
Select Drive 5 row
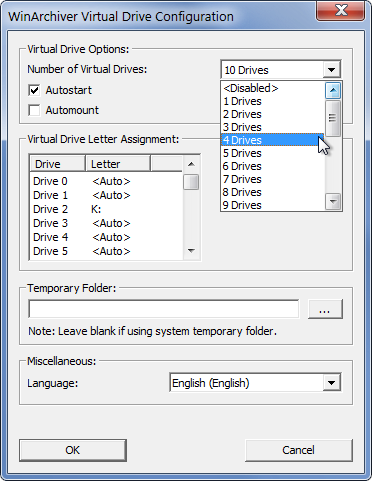[x=106, y=251]
